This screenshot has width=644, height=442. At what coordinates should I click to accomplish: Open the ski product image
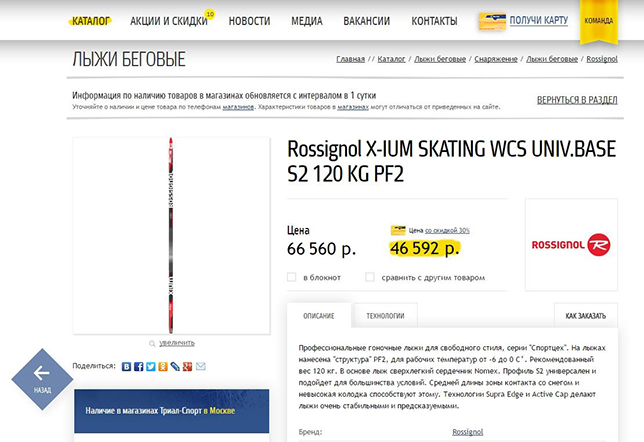pos(171,236)
